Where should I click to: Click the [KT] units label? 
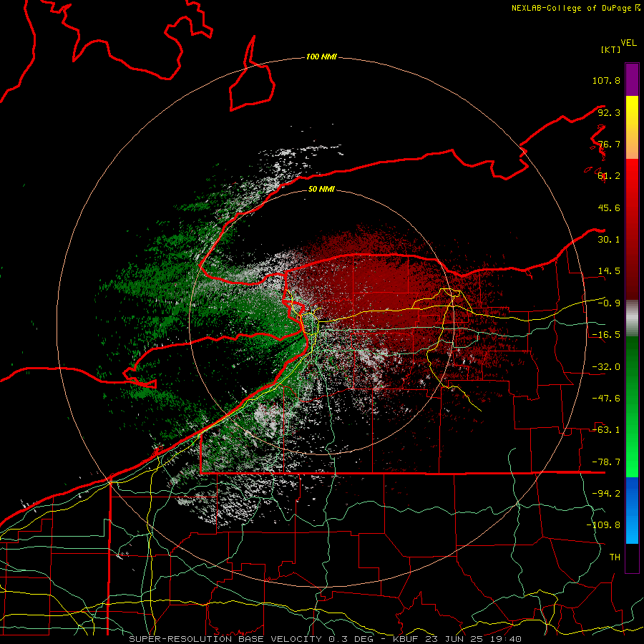click(x=611, y=49)
